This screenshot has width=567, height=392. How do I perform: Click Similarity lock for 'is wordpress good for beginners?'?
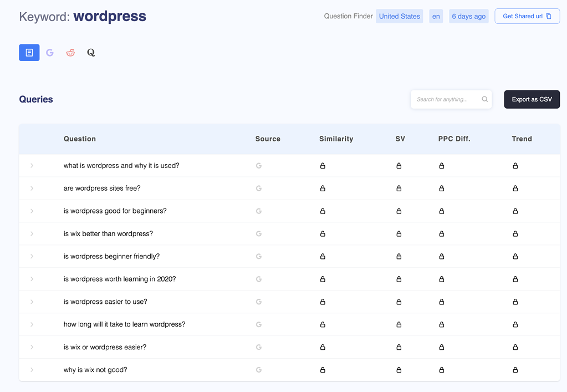click(323, 211)
